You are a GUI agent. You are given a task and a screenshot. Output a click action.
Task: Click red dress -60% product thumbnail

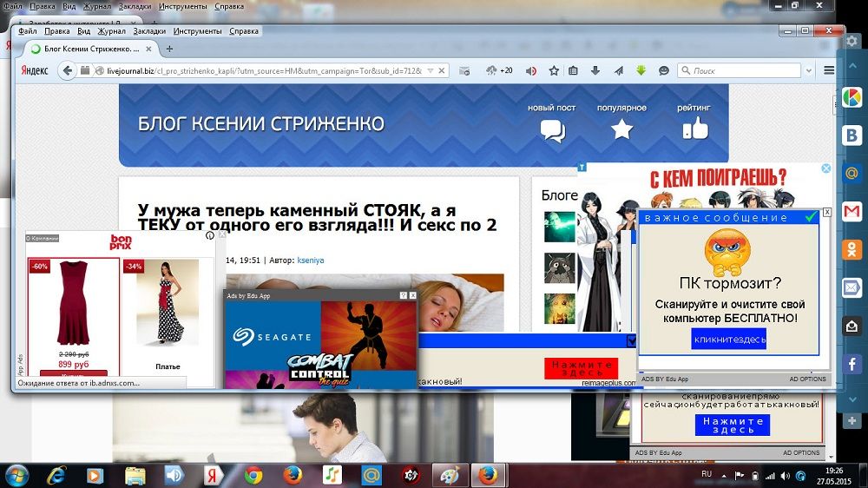(73, 302)
